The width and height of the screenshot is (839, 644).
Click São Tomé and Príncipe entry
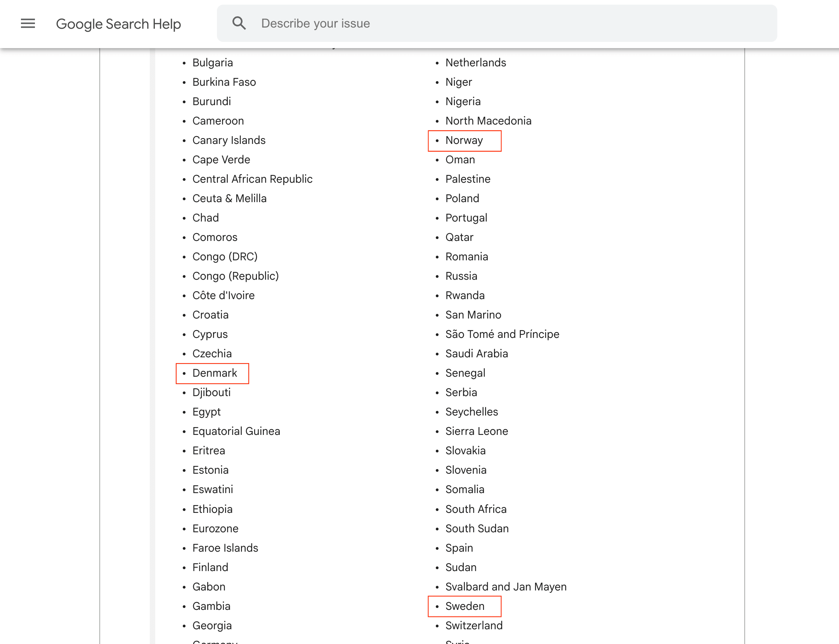pyautogui.click(x=502, y=334)
